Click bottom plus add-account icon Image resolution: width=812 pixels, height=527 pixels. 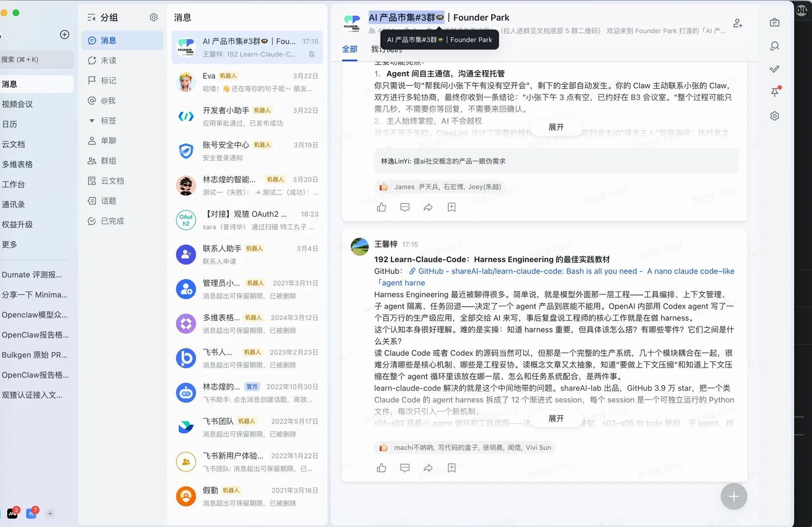50,514
